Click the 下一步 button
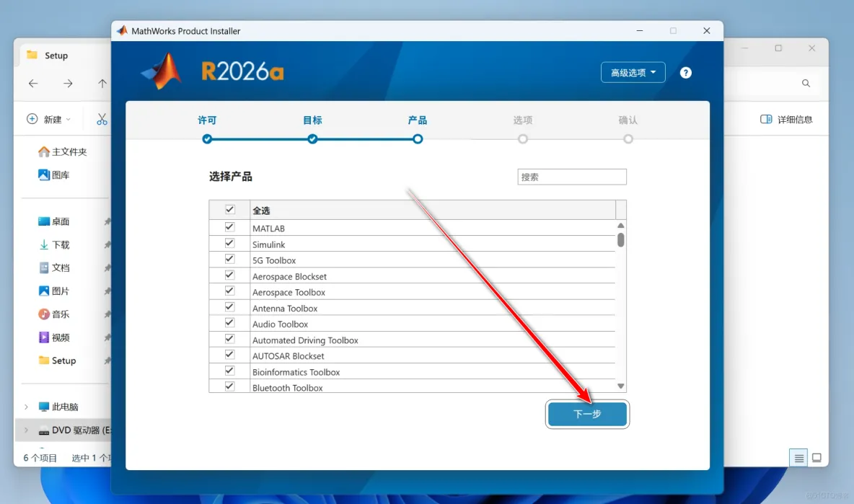The width and height of the screenshot is (854, 504). coord(587,414)
